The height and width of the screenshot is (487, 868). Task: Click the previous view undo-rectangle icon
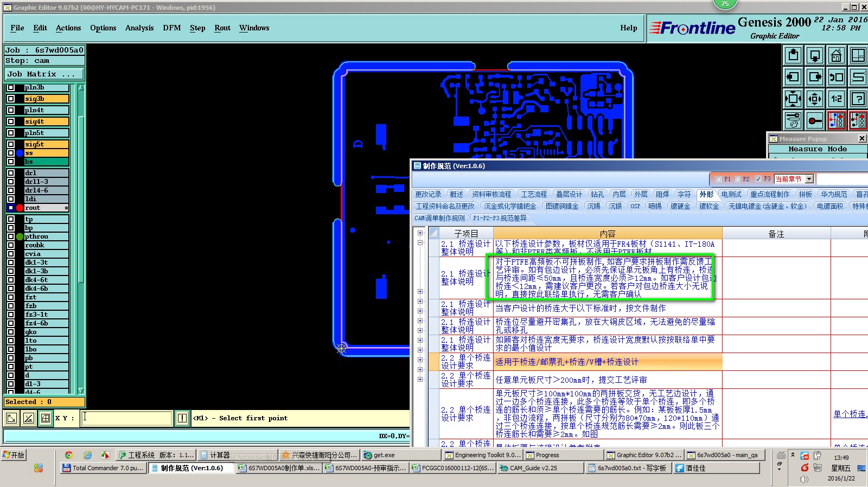(x=837, y=77)
